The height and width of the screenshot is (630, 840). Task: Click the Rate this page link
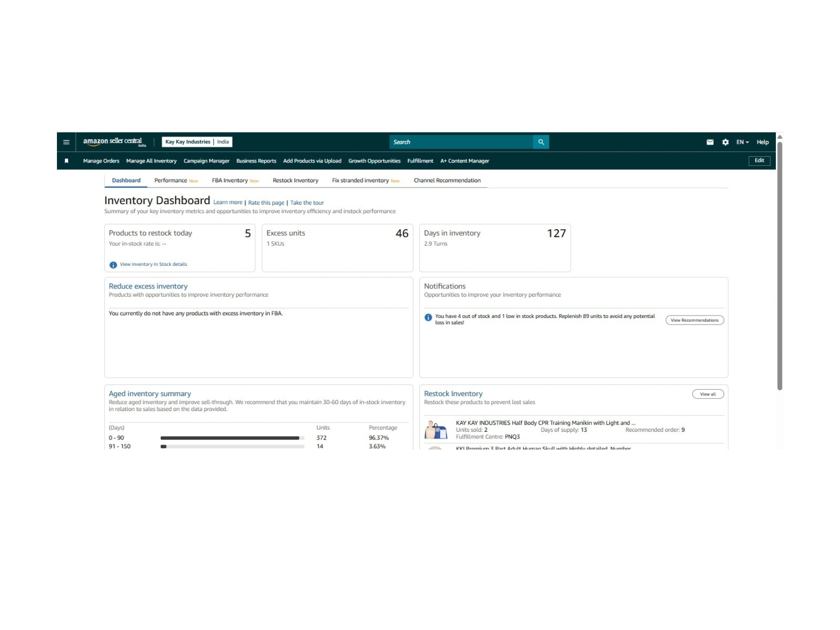266,203
